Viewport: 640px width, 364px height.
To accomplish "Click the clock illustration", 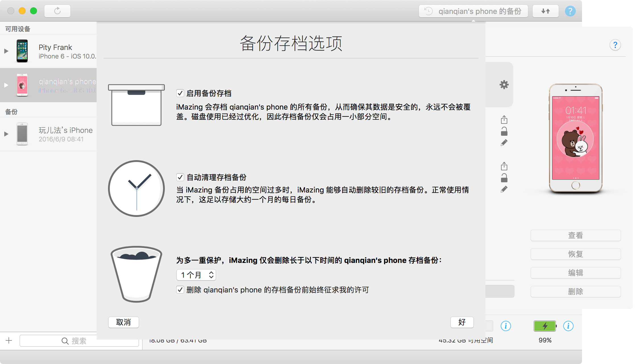I will 136,189.
